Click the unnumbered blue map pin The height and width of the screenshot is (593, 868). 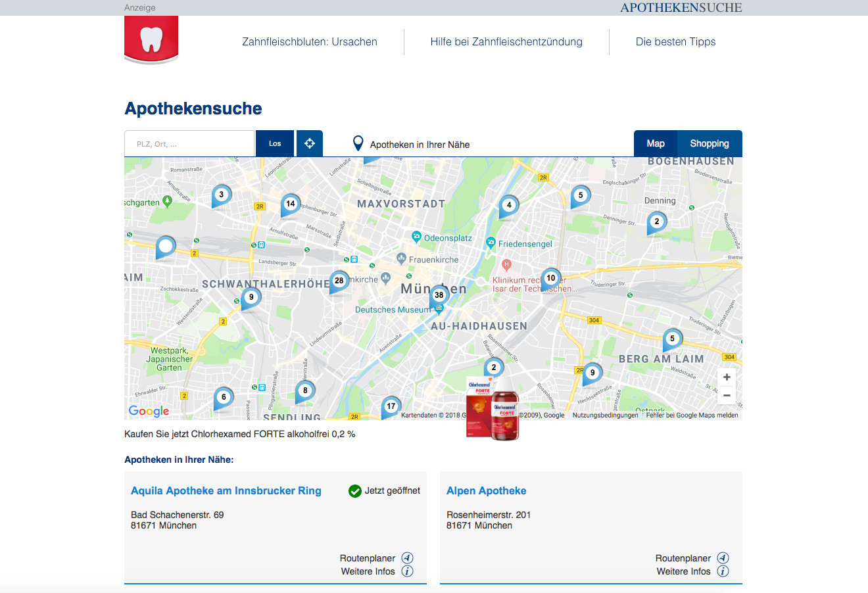coord(166,248)
